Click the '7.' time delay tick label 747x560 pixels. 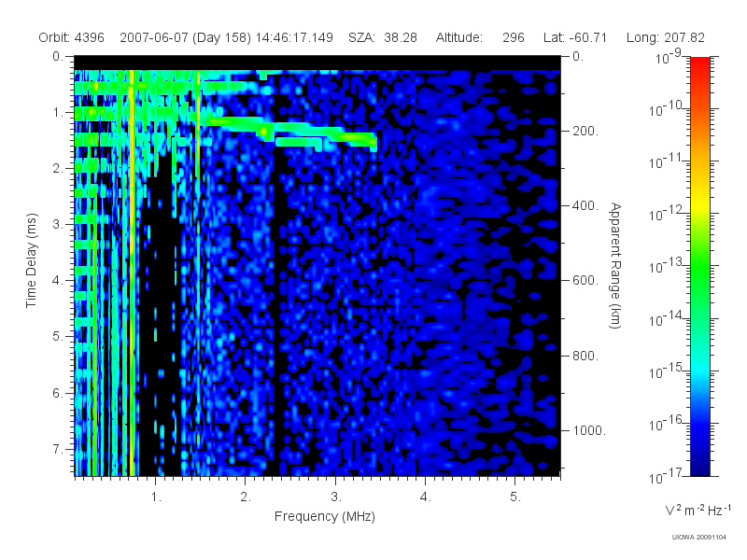(x=58, y=449)
